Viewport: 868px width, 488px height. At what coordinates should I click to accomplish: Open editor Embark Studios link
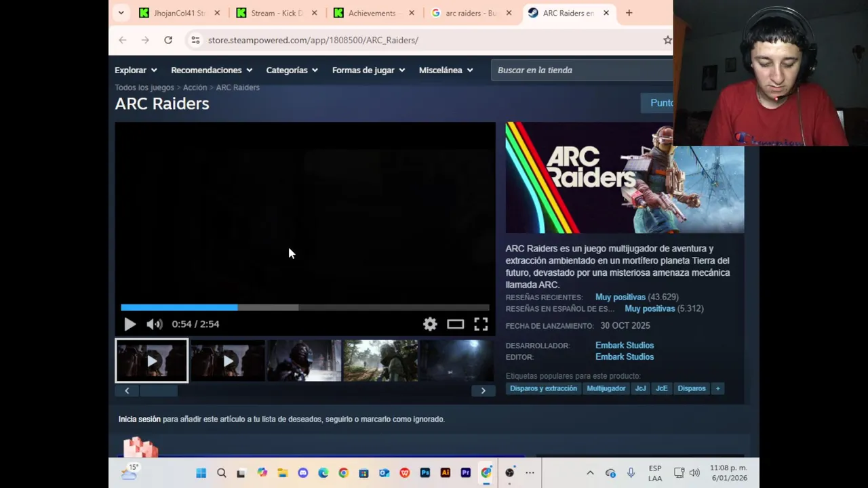point(625,357)
